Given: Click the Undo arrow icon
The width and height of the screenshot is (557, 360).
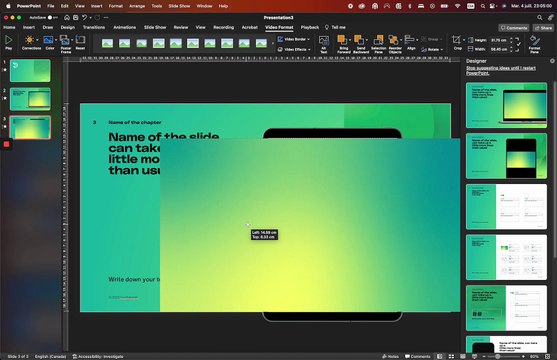Looking at the screenshot, I should (85, 17).
